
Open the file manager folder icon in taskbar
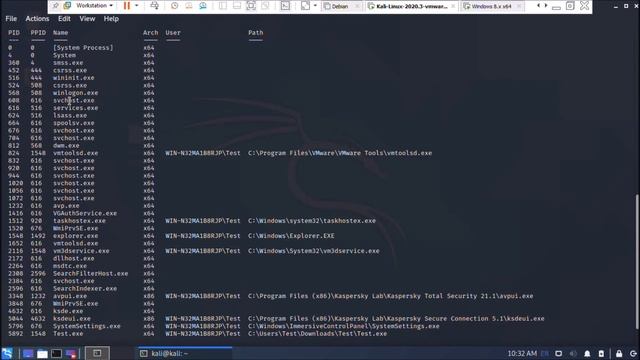(42, 353)
